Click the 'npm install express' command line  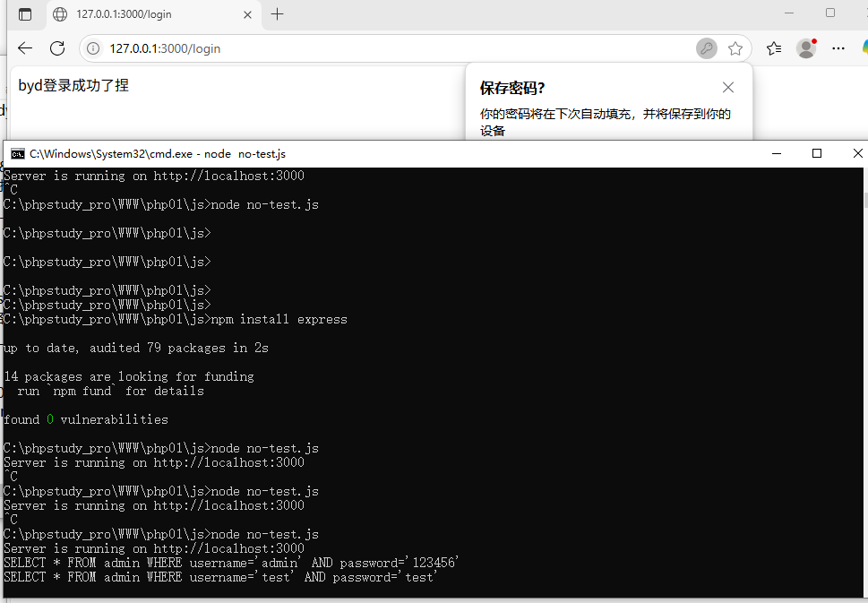click(176, 320)
